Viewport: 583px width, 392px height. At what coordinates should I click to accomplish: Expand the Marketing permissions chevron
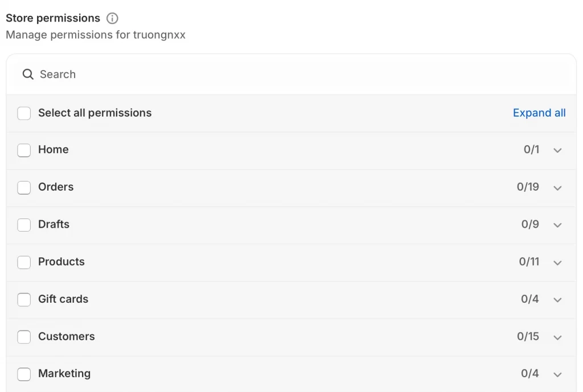[557, 374]
